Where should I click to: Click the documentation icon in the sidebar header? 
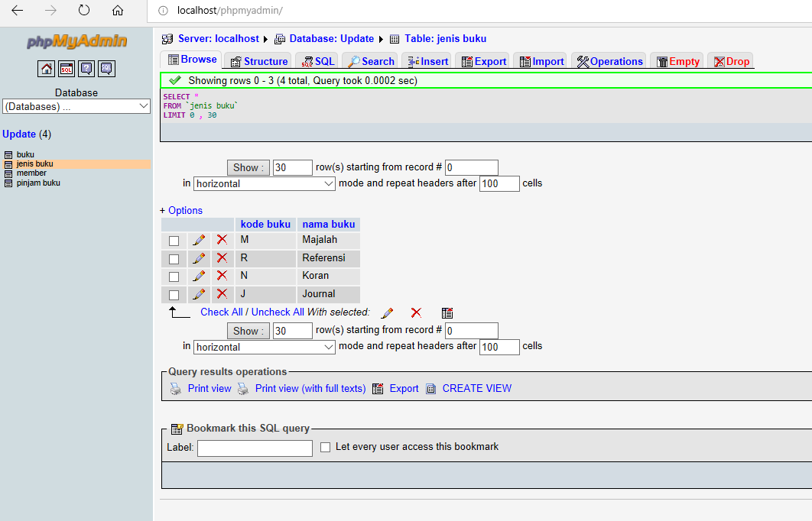coord(86,68)
